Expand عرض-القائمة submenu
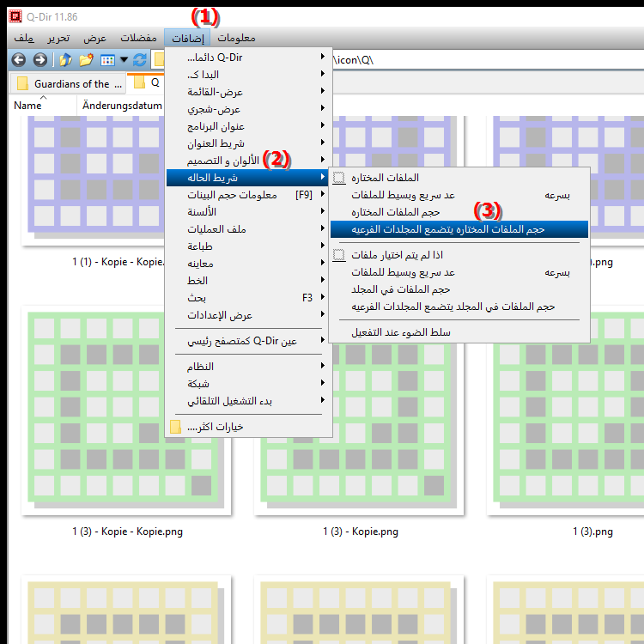Viewport: 644px width, 644px height. (248, 92)
